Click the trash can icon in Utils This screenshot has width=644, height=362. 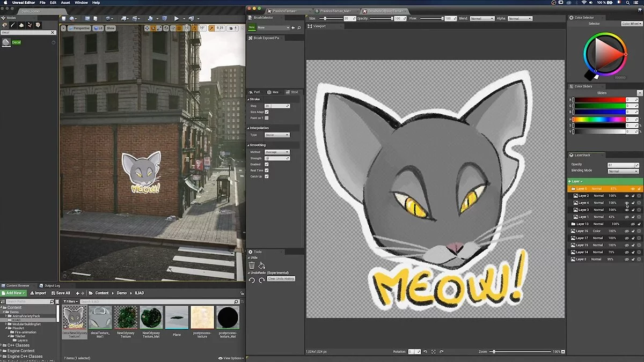252,265
